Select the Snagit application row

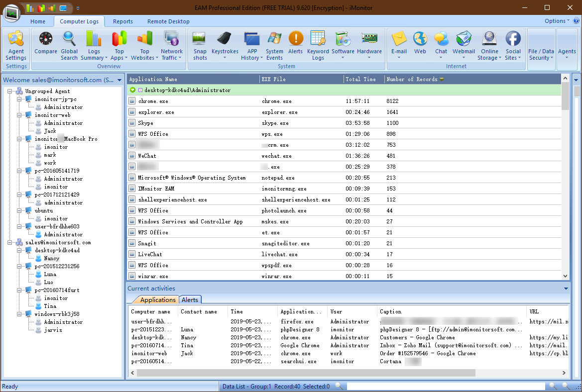coord(344,243)
